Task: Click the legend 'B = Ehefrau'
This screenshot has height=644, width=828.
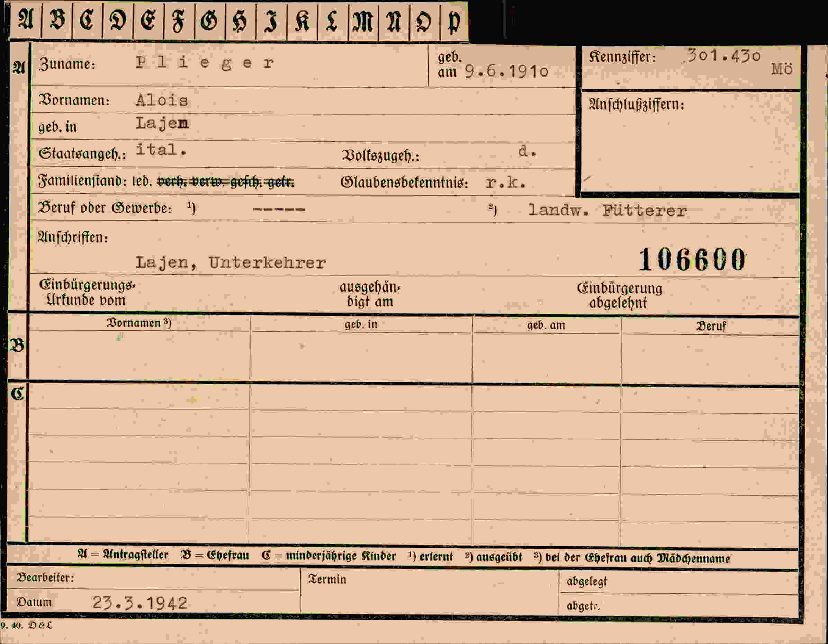Action: coord(215,555)
